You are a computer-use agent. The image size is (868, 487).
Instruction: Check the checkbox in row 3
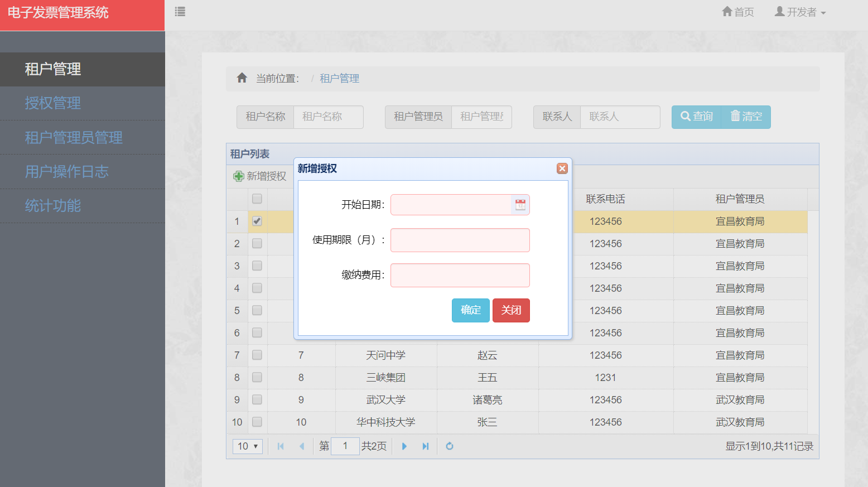tap(257, 266)
